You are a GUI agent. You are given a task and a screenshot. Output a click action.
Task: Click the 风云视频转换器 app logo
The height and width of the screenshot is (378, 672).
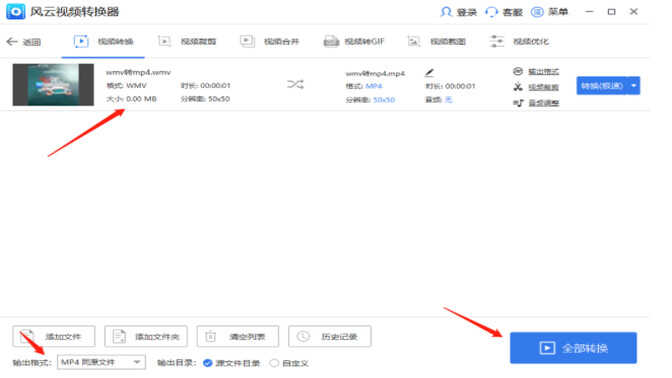pos(16,12)
